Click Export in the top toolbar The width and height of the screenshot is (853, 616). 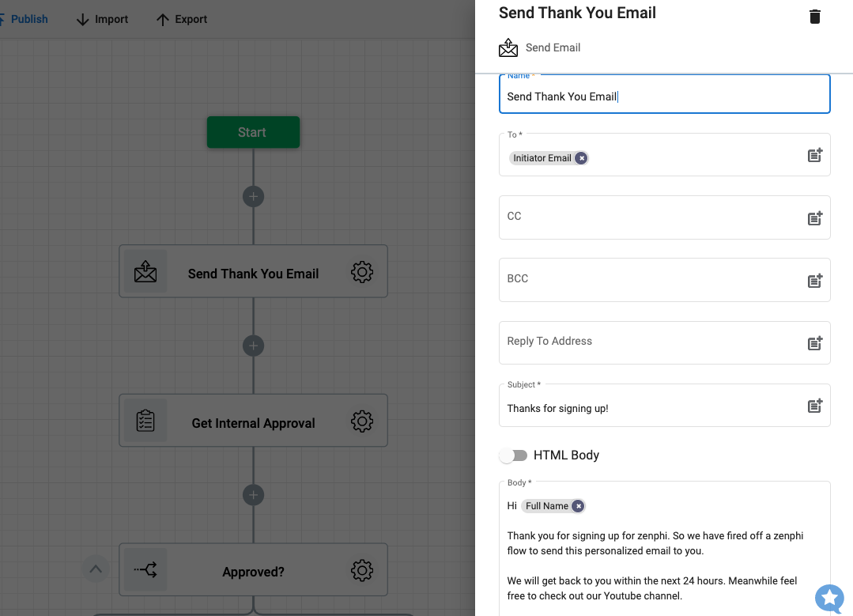(x=182, y=20)
